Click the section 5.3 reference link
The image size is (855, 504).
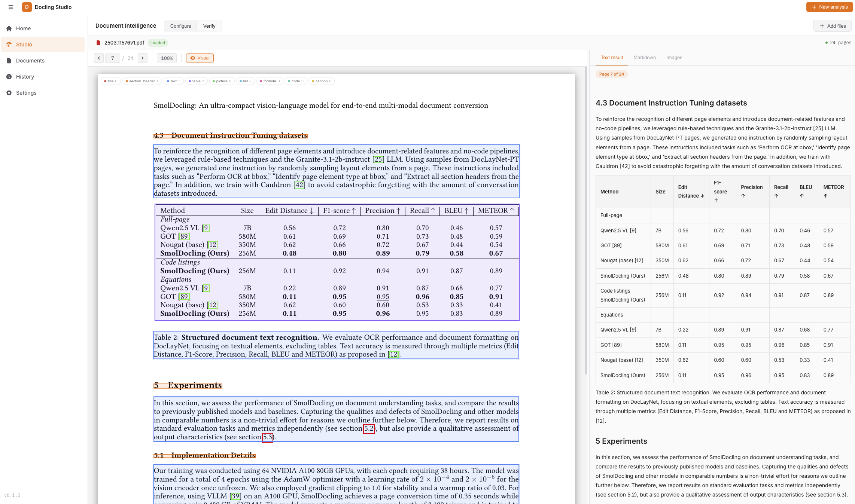268,437
